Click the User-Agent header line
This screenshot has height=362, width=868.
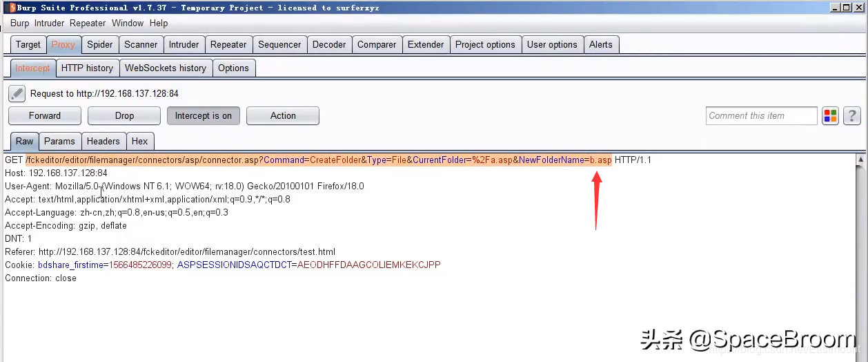tap(184, 186)
